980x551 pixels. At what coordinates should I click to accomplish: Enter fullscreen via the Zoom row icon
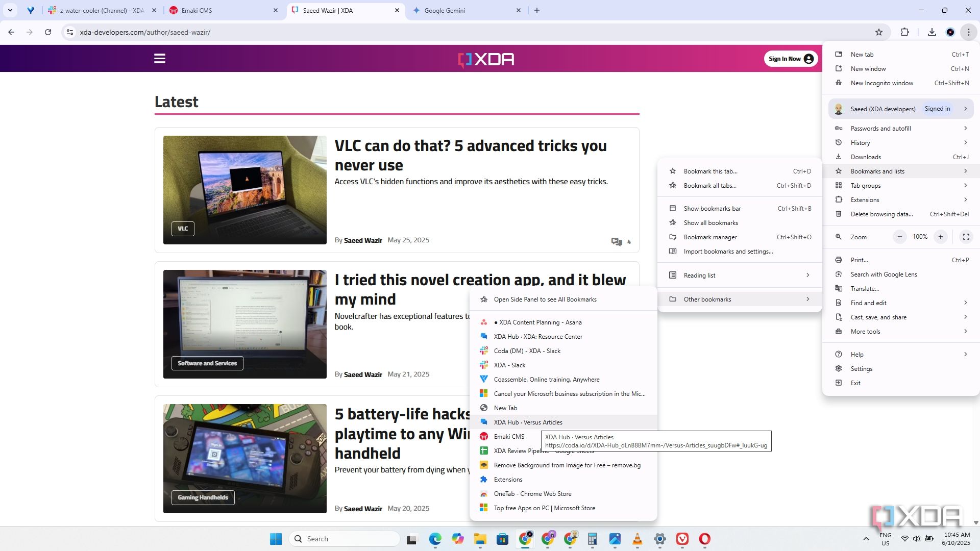click(966, 237)
